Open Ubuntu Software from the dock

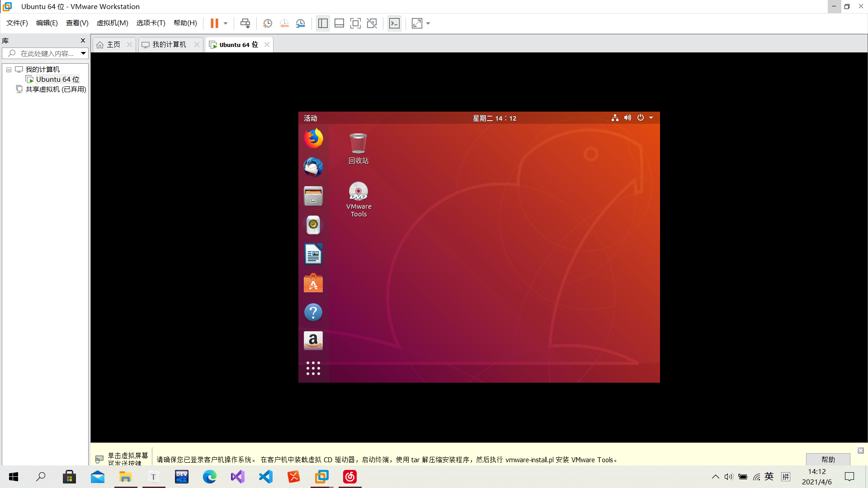click(313, 283)
